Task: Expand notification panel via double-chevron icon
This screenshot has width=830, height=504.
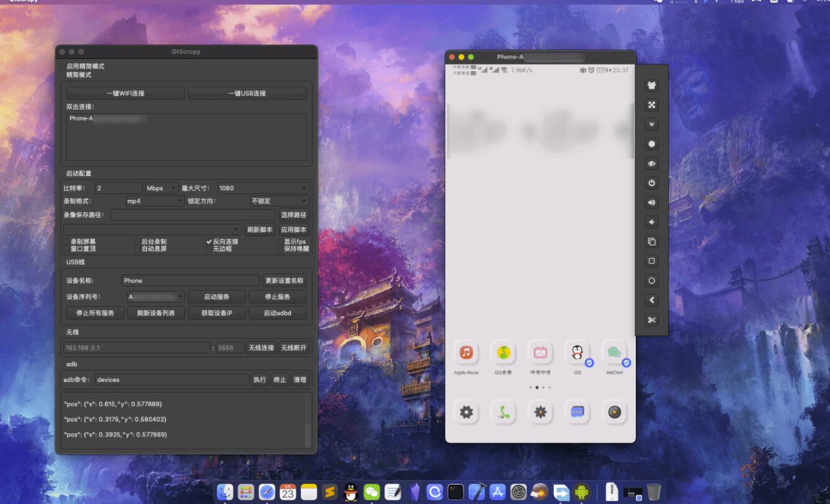Action: coord(651,125)
